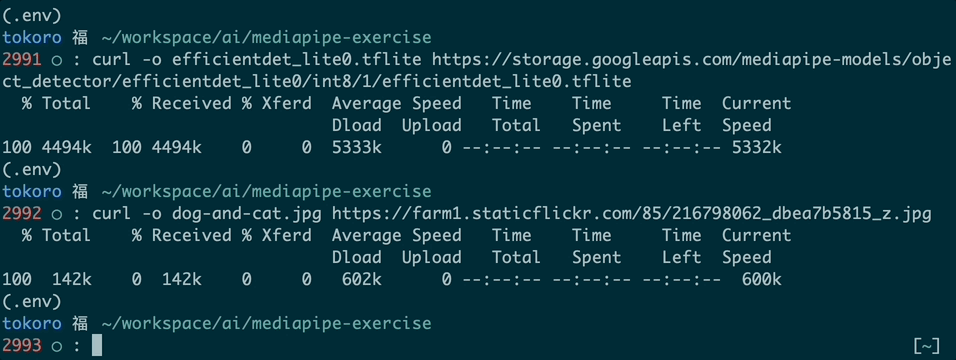This screenshot has width=956, height=360.
Task: Click the history number 2991
Action: pos(22,60)
